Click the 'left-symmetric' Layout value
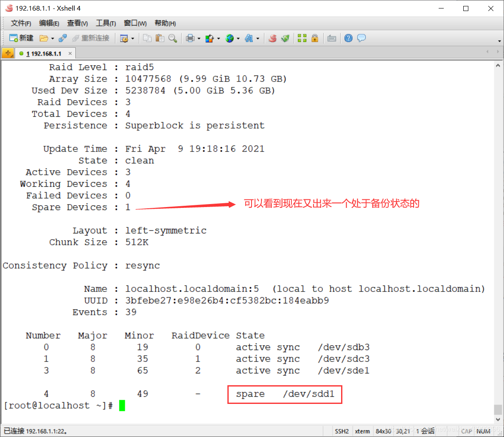The width and height of the screenshot is (504, 437). tap(166, 230)
